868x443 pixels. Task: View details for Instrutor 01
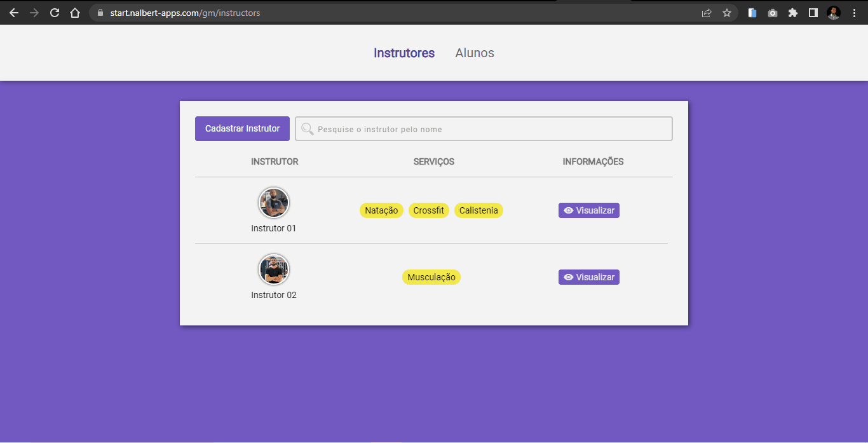(589, 210)
